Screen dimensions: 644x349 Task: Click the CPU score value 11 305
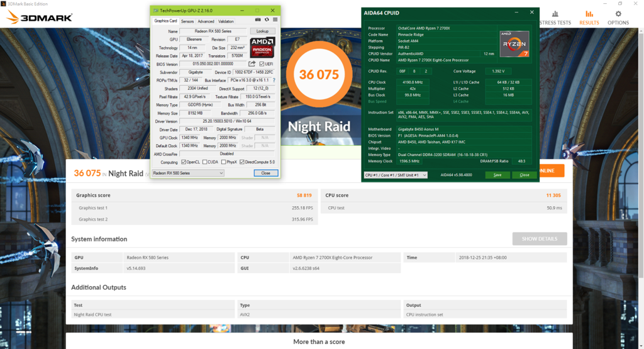point(553,196)
